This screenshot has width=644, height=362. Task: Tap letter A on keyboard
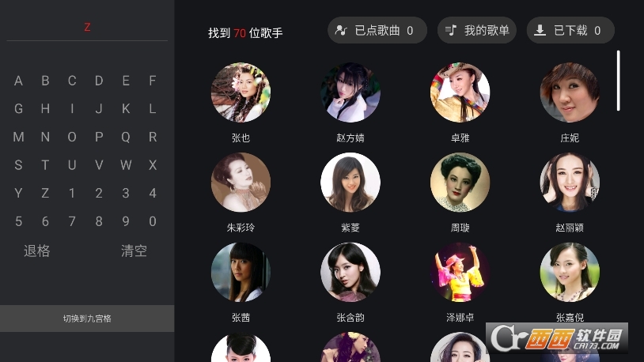click(x=18, y=81)
